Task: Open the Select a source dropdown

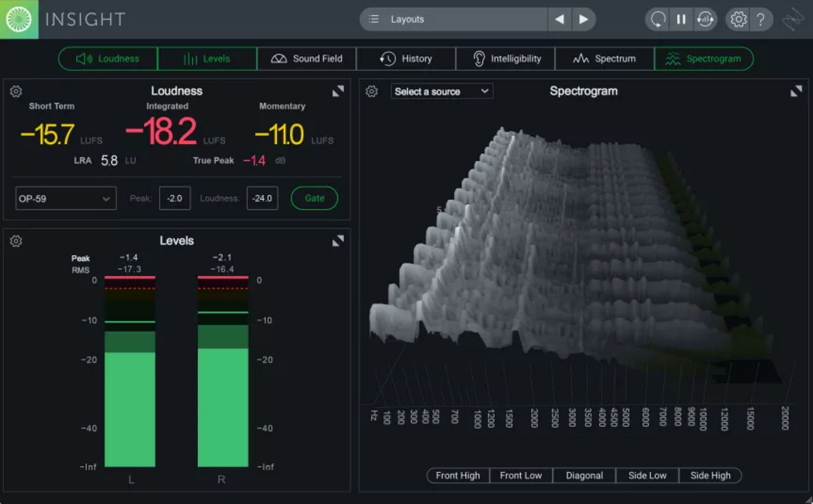Action: (x=442, y=91)
